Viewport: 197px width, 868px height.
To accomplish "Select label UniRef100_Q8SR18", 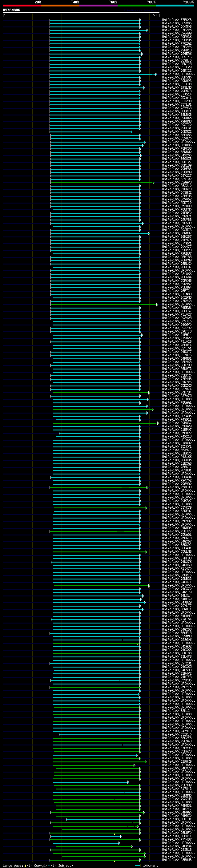I will 176,850.
